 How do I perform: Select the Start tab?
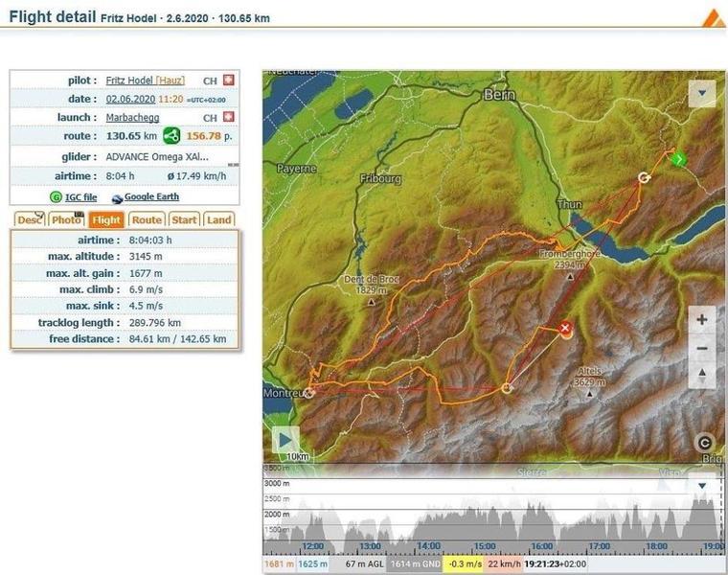coord(184,219)
